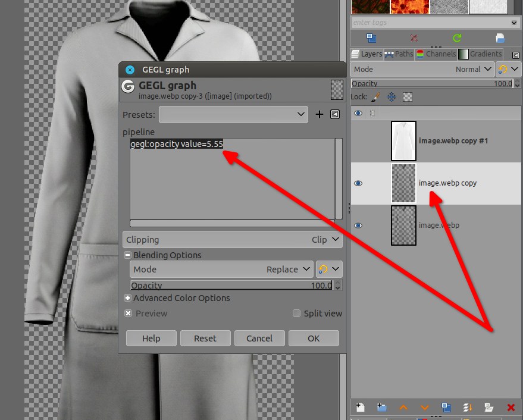Switch layer mode group reset icon
This screenshot has width=523, height=420.
[x=502, y=70]
